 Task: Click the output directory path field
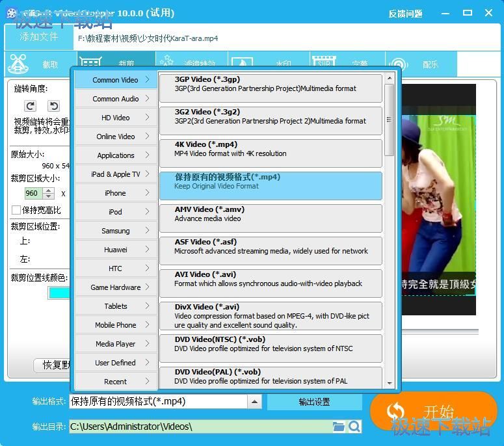(x=200, y=426)
